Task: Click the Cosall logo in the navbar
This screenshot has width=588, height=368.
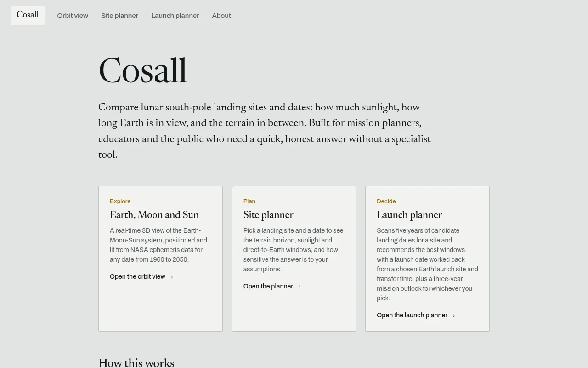Action: 28,16
